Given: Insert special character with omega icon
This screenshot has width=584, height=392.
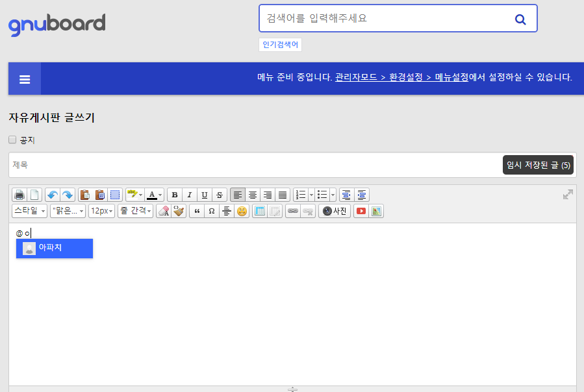Looking at the screenshot, I should 212,211.
